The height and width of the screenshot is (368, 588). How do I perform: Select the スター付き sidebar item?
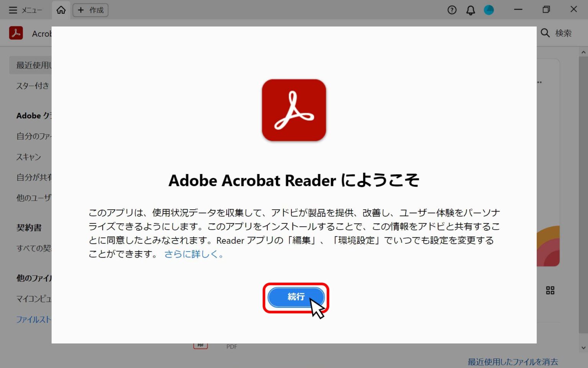(x=32, y=85)
